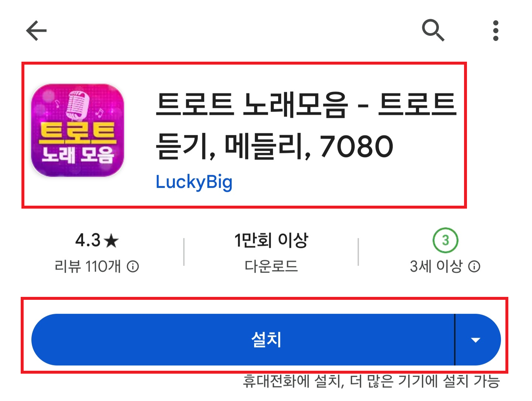Tap the green circled 3 age badge
Viewport: 532px width, 401px height.
click(x=445, y=240)
